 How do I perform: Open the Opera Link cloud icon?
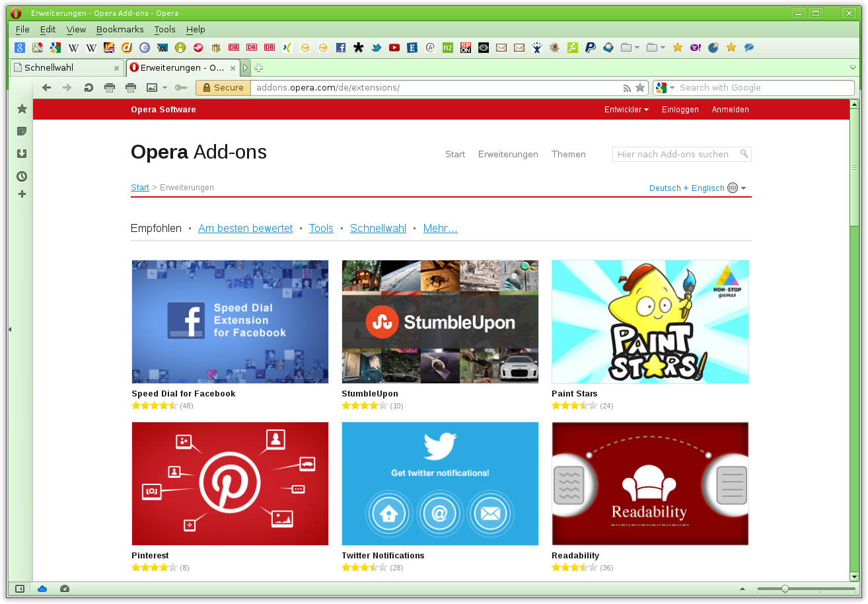click(x=42, y=589)
